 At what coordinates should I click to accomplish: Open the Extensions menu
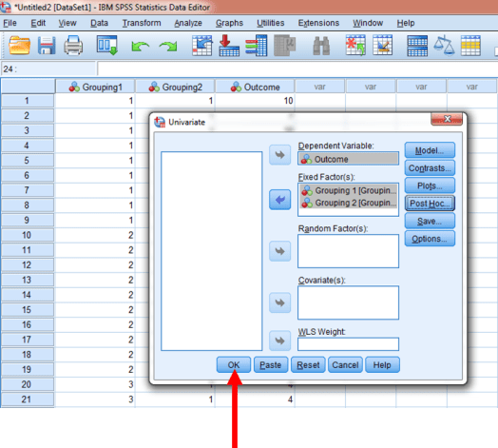(318, 23)
